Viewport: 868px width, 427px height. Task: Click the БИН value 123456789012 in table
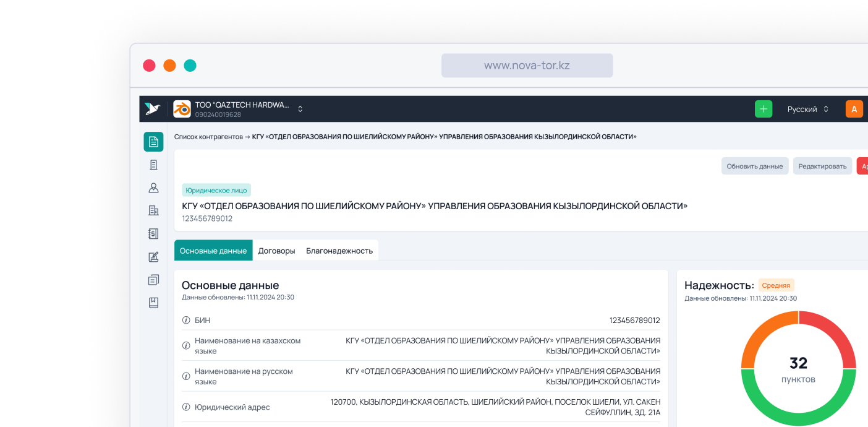click(x=635, y=321)
